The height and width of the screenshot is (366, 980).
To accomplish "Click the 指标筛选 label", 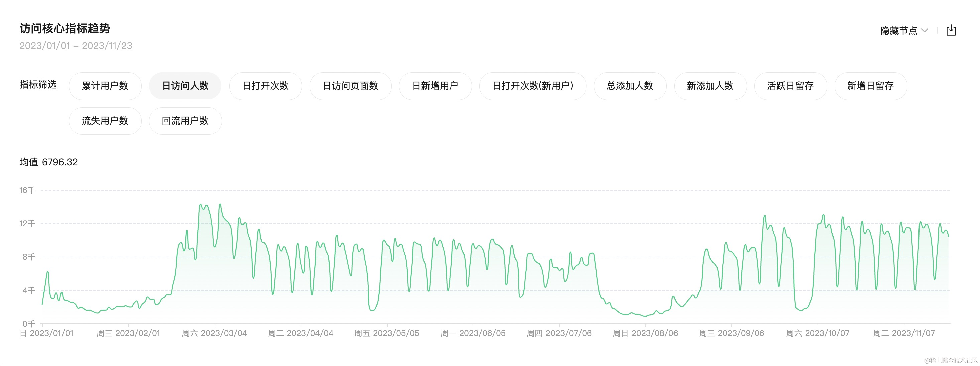I will click(x=38, y=84).
